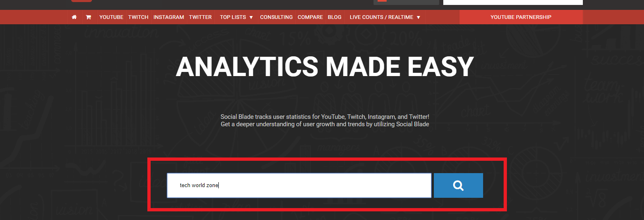Viewport: 644px width, 220px height.
Task: Click the blue magnifier search button
Action: pos(458,185)
